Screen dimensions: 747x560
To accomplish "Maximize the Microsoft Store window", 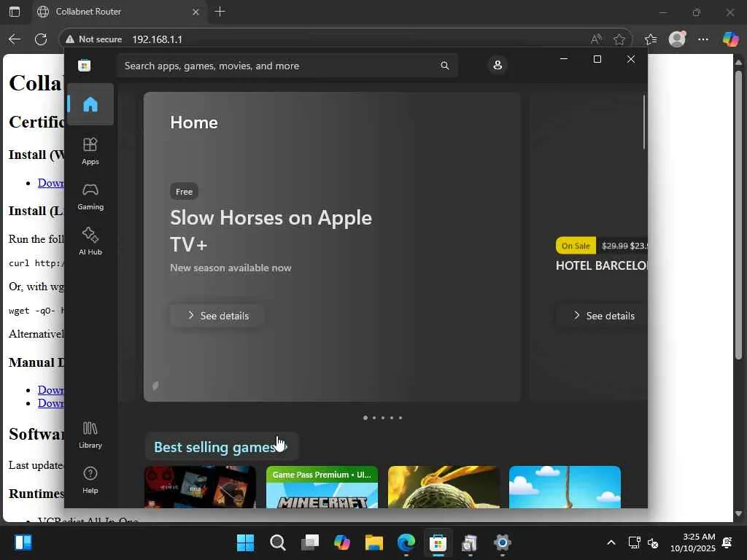I will [x=597, y=59].
